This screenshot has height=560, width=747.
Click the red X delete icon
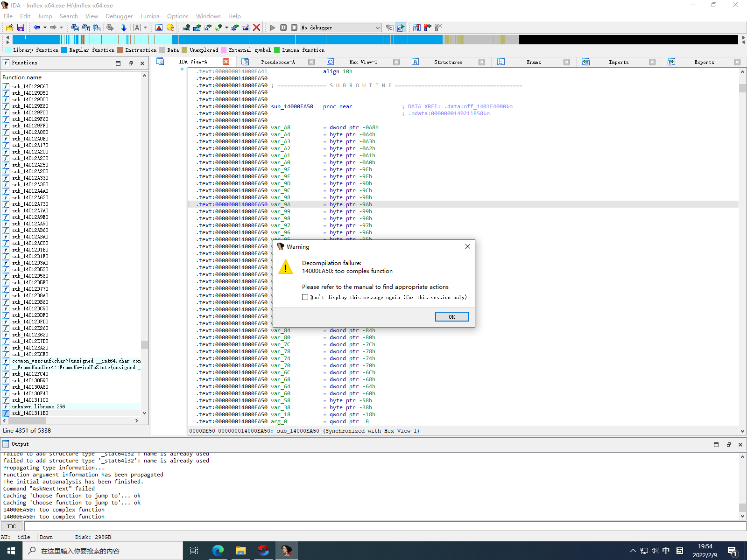point(256,28)
